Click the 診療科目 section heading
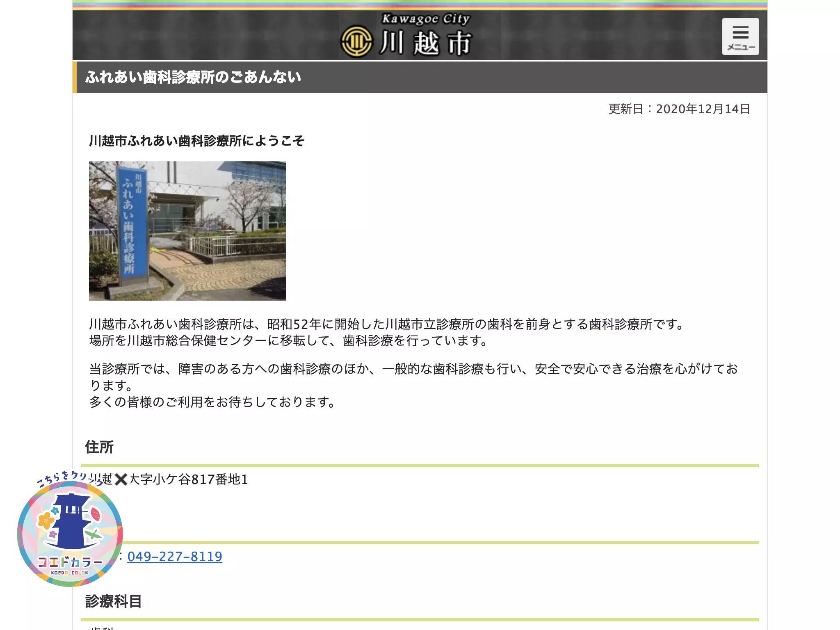Screen dimensions: 840x630 [114, 602]
